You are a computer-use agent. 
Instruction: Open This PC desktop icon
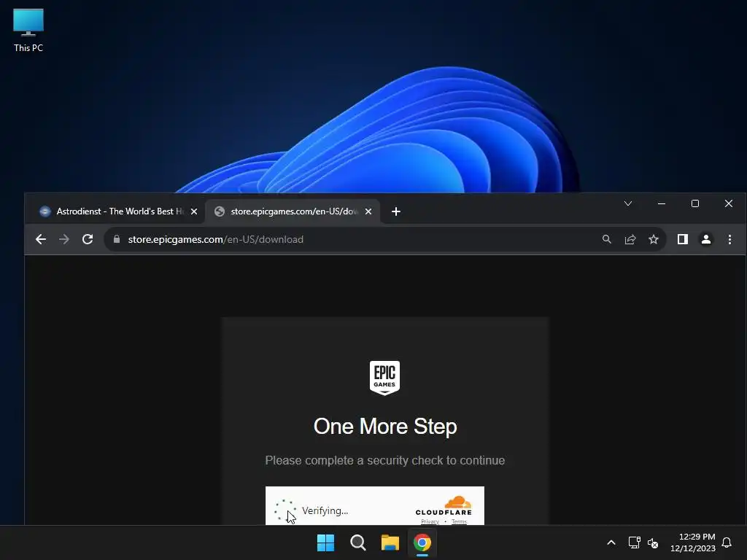coord(28,31)
